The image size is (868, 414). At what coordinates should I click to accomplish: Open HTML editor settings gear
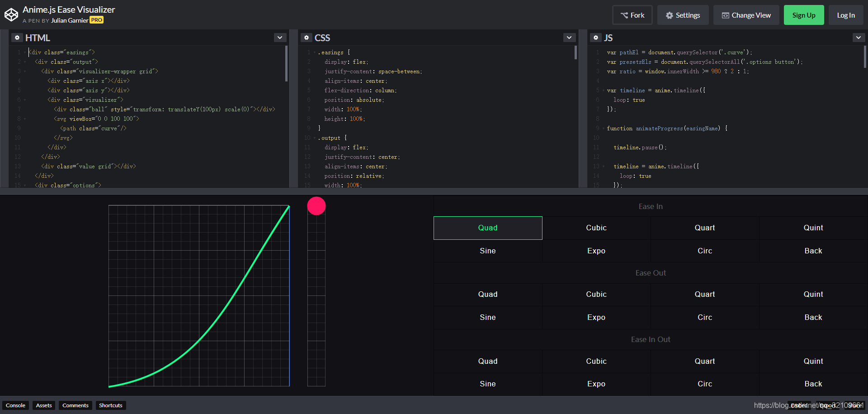click(x=17, y=38)
